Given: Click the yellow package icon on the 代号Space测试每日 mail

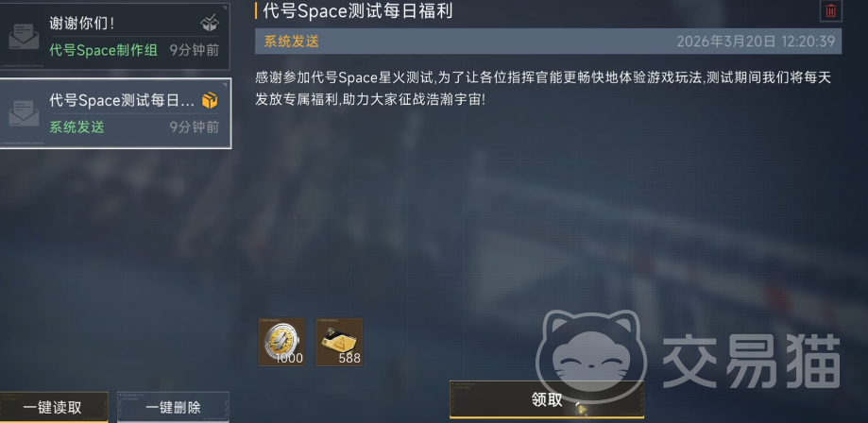Looking at the screenshot, I should point(210,100).
